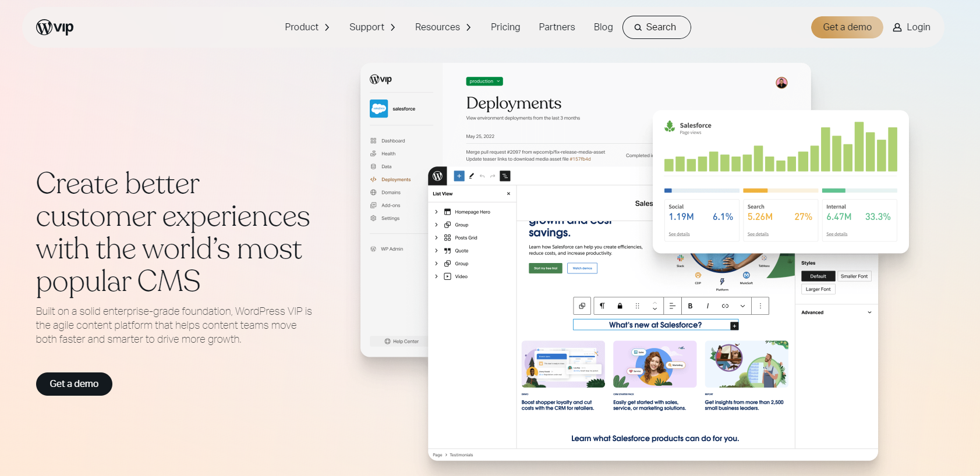
Task: Toggle bold formatting in the block toolbar
Action: coord(691,306)
